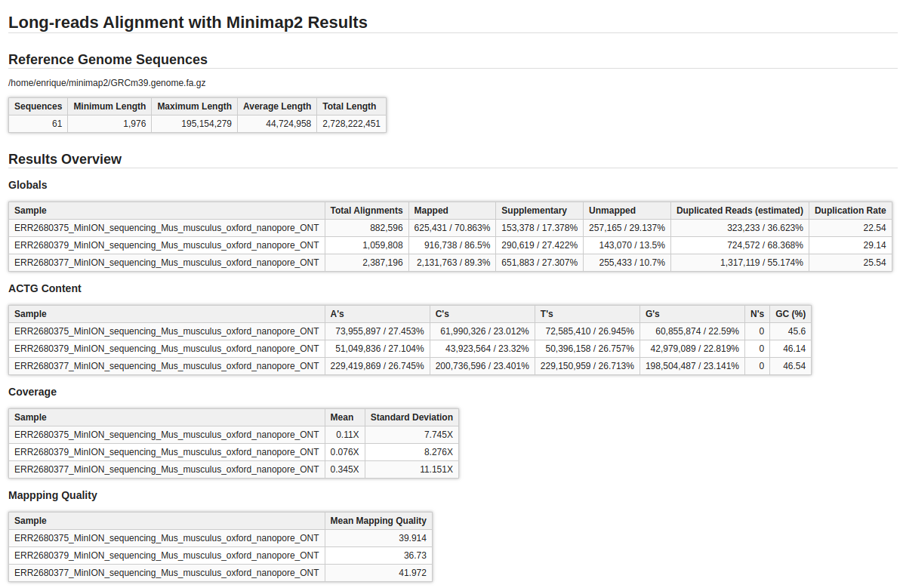The image size is (903, 588).
Task: Click the 'Reference Genome Sequences' heading
Action: click(108, 60)
